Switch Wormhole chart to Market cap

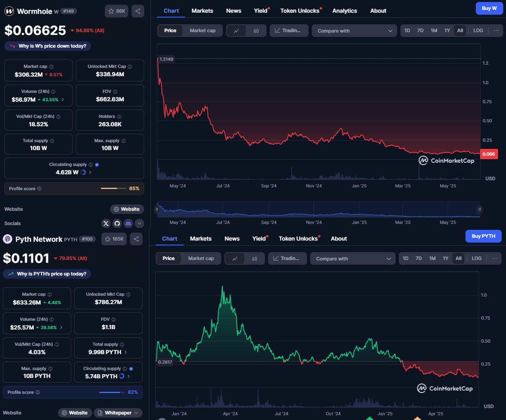tap(203, 31)
